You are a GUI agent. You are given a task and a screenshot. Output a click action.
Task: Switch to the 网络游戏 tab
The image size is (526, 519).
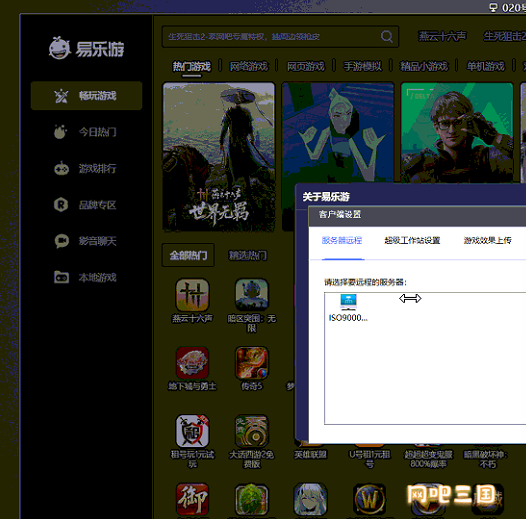tap(249, 66)
